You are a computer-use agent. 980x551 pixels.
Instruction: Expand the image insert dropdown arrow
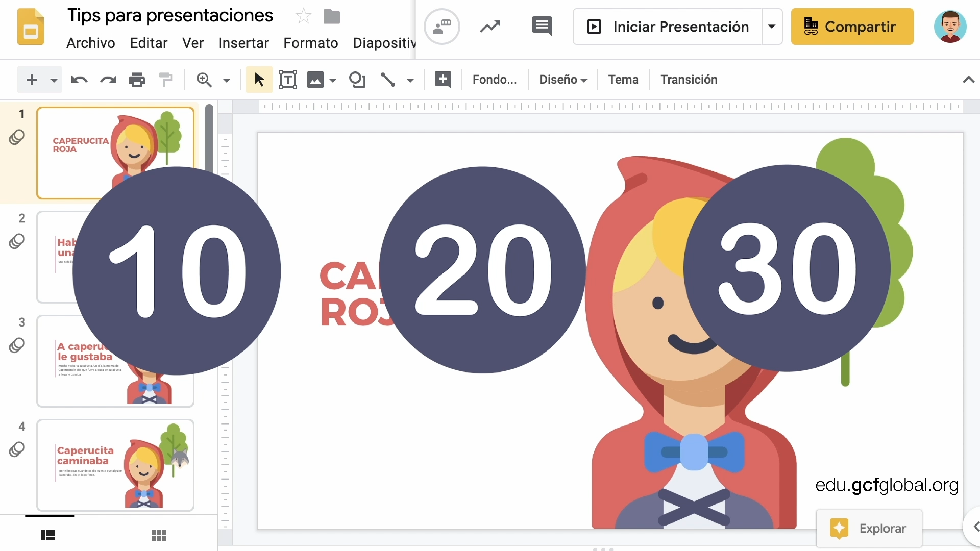[x=333, y=80]
